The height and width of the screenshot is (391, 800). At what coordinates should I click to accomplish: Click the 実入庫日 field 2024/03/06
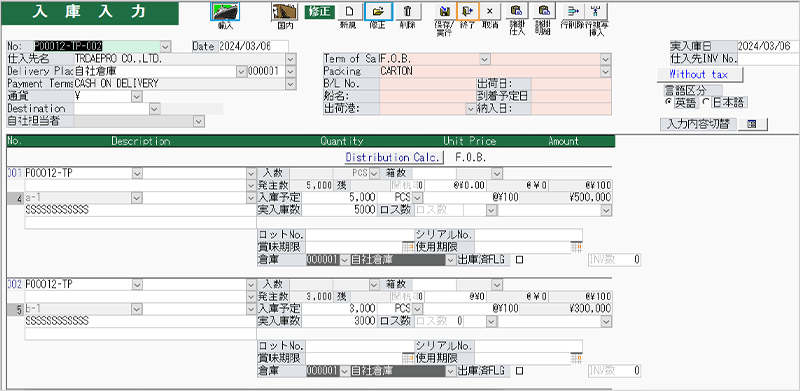coord(768,46)
